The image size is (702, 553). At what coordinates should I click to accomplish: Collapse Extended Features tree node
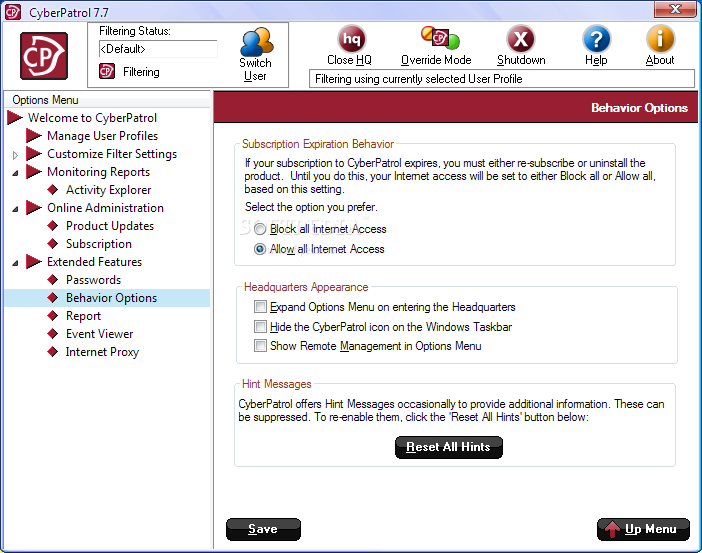click(x=15, y=263)
